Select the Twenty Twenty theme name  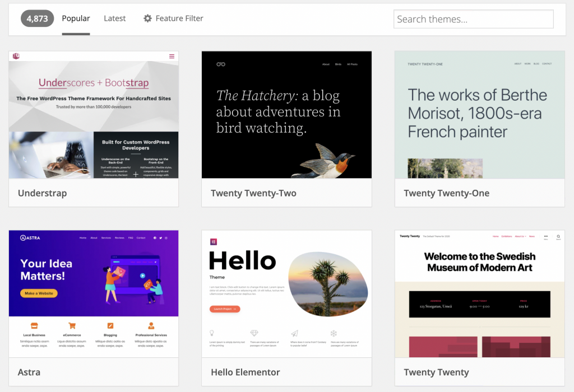click(436, 372)
